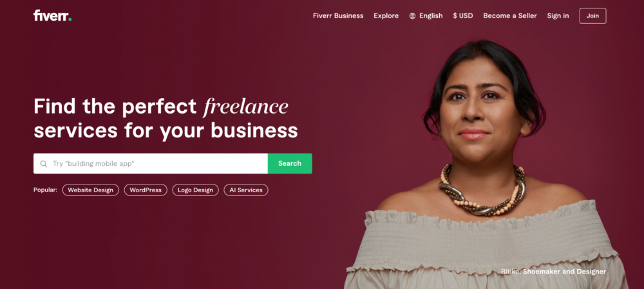Open the Explore menu
Screen dimensions: 644x289
click(386, 15)
